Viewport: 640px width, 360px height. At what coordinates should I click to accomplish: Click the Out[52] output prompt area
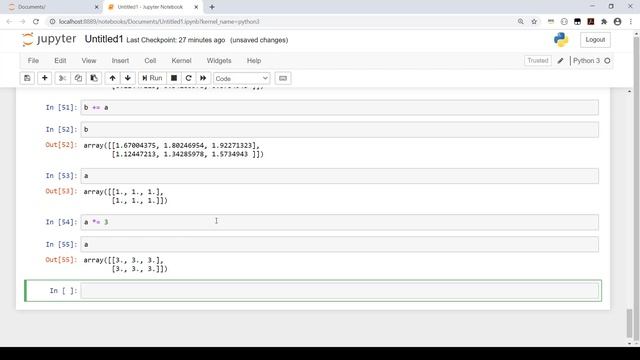click(61, 145)
